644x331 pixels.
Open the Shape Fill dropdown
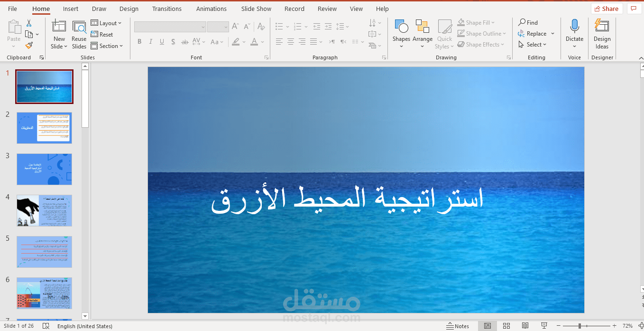coord(476,22)
